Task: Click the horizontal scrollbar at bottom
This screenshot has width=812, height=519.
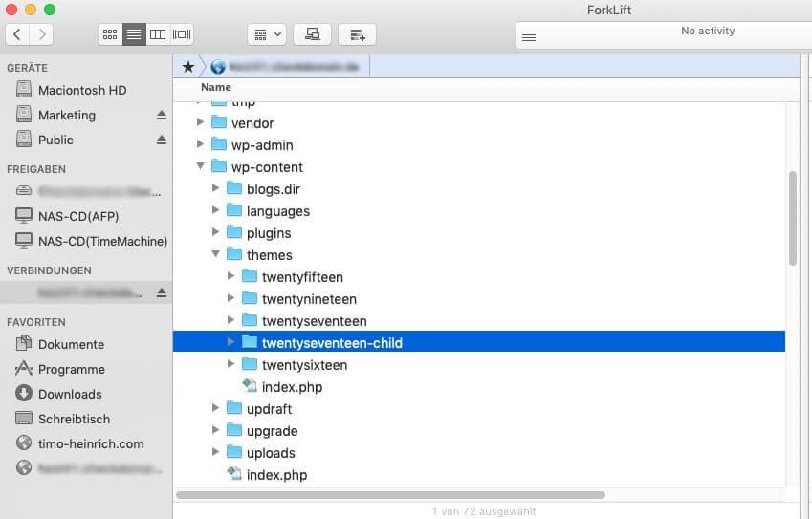Action: (x=390, y=495)
